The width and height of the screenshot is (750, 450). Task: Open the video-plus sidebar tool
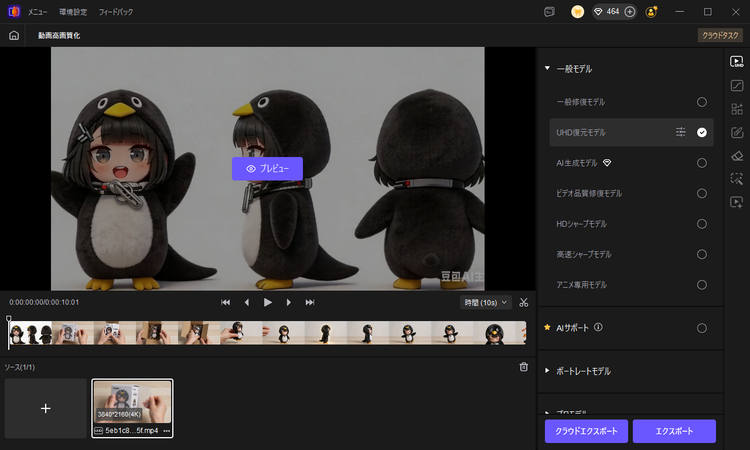coord(737,202)
